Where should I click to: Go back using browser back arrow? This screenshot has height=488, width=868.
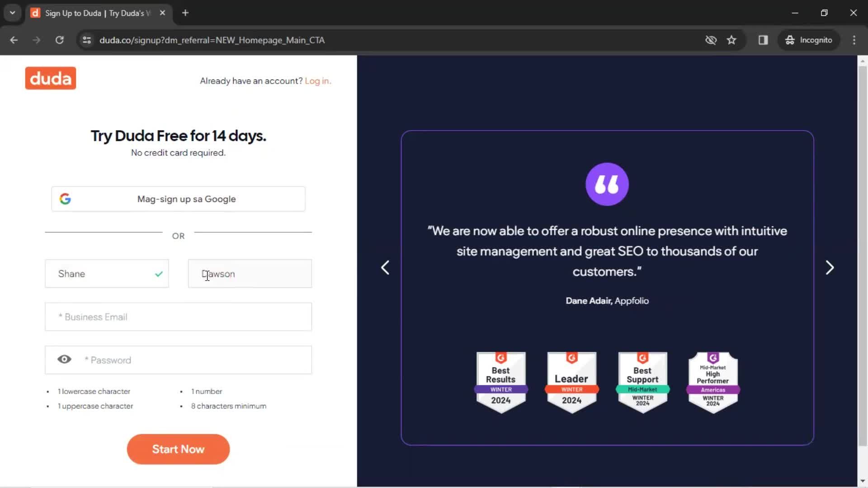(x=14, y=40)
